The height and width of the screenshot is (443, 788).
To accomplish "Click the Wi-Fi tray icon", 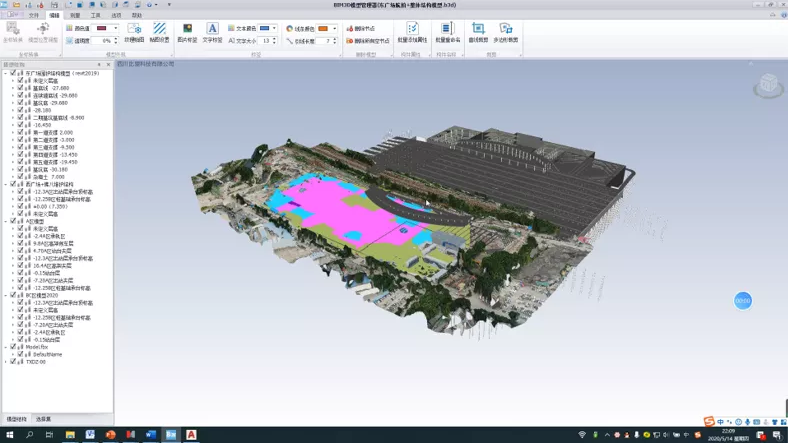I will pos(582,434).
